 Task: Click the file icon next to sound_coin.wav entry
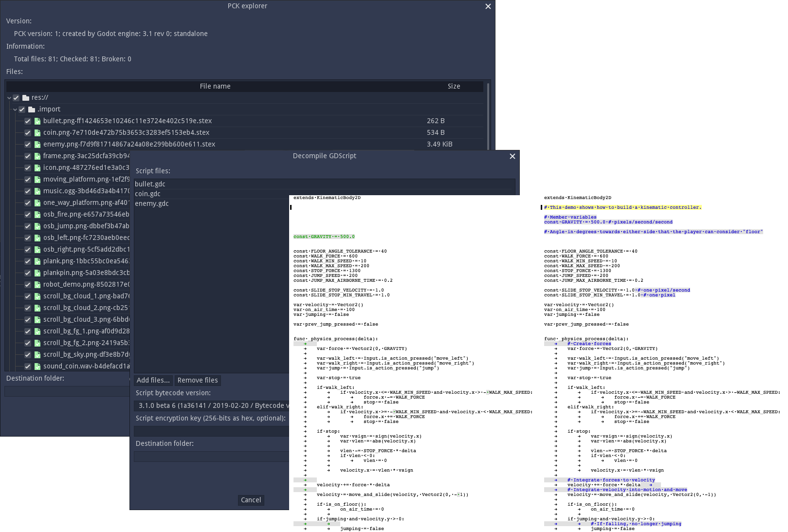37,366
